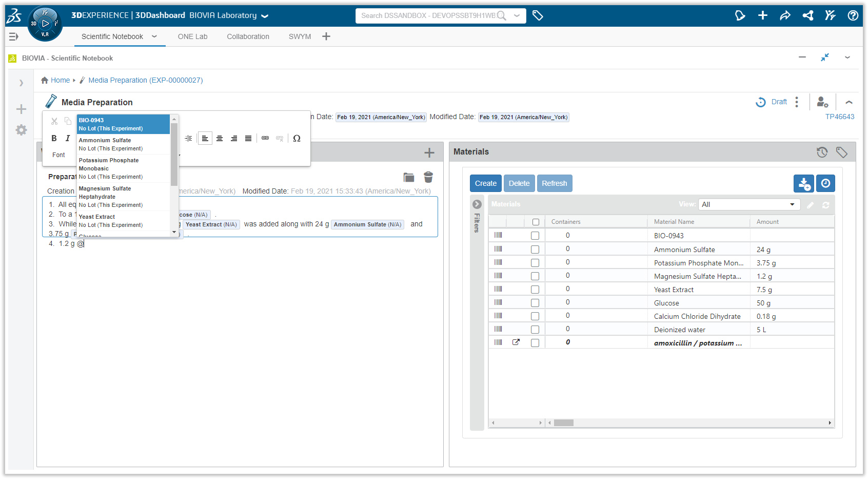This screenshot has height=479, width=868.
Task: Select Yeast Extract in the mention list
Action: (x=123, y=221)
